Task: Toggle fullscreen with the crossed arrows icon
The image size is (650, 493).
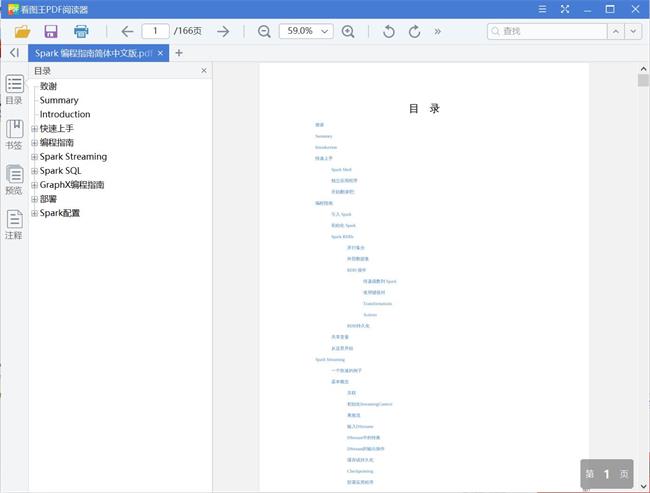Action: [x=565, y=9]
